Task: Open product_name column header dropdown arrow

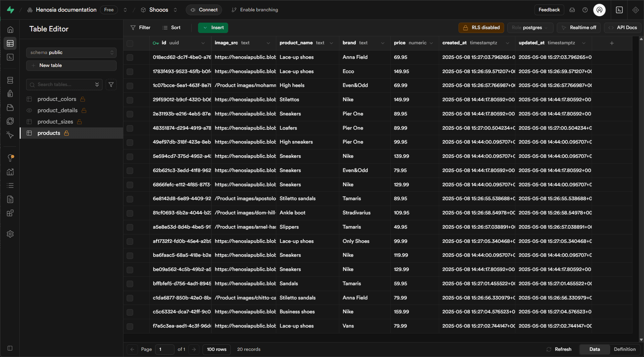Action: (331, 43)
